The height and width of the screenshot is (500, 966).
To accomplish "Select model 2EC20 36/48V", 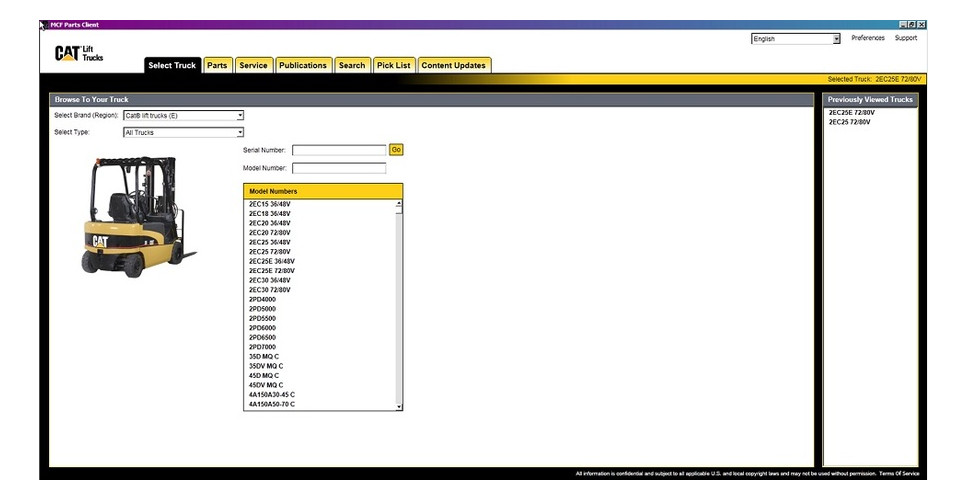I will (x=269, y=224).
